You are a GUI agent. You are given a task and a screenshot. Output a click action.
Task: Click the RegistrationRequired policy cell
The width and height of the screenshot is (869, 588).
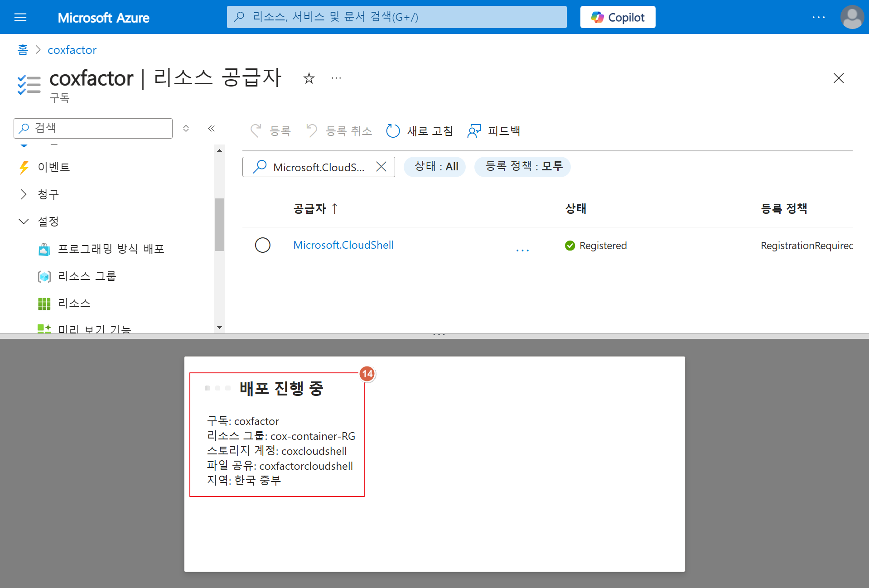pyautogui.click(x=806, y=246)
